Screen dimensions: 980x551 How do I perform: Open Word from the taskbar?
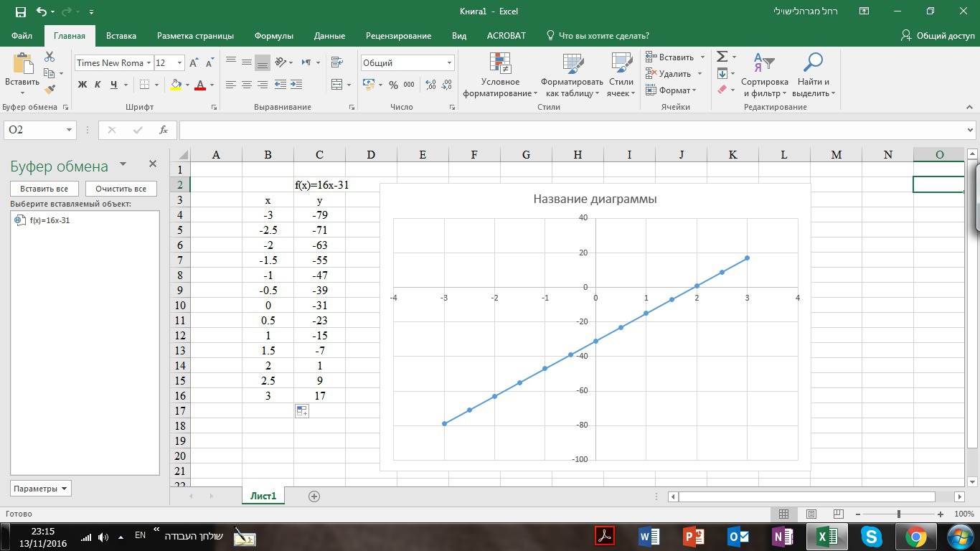649,536
